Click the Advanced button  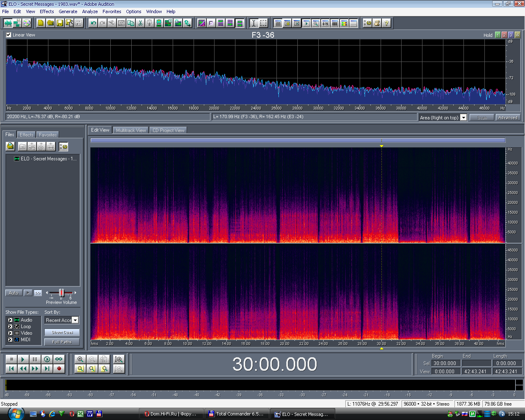(x=508, y=118)
